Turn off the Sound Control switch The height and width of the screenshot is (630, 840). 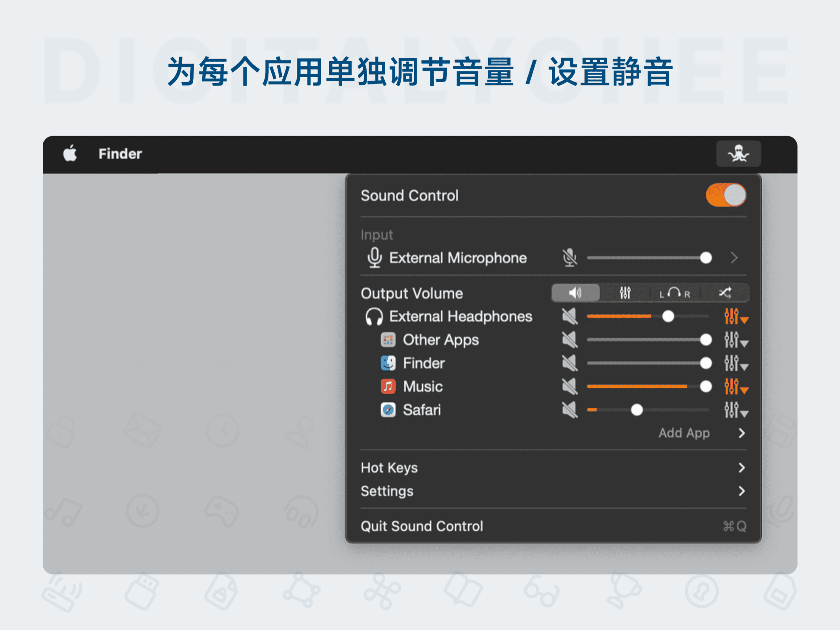coord(725,195)
